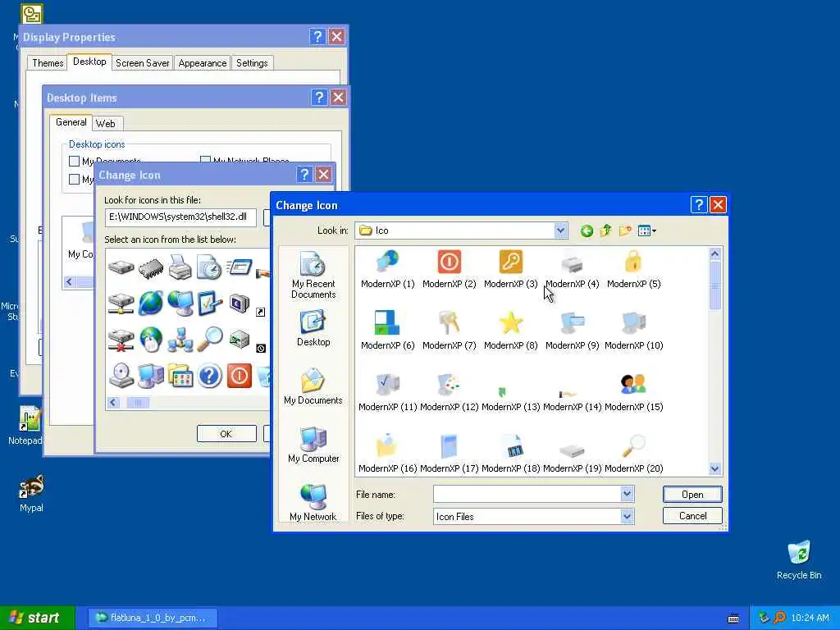
Task: Click the file list vertical scroll thumb
Action: point(714,285)
